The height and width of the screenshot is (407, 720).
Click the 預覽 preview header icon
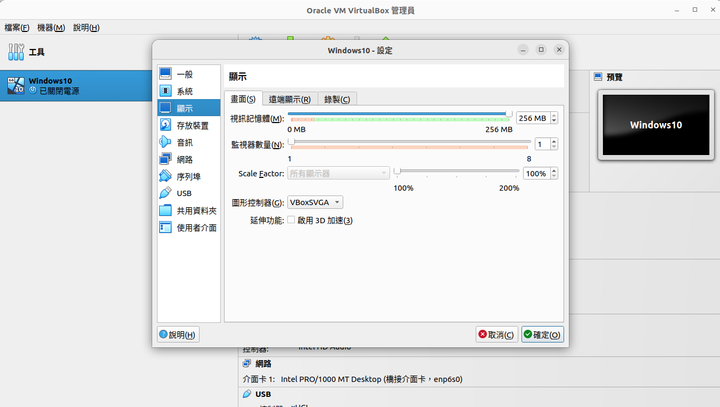pos(598,77)
